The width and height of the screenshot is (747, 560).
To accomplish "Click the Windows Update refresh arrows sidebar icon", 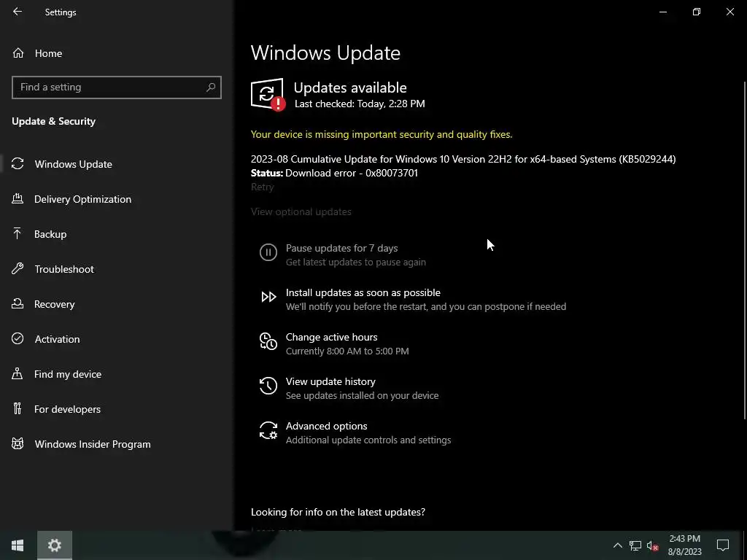I will point(18,164).
